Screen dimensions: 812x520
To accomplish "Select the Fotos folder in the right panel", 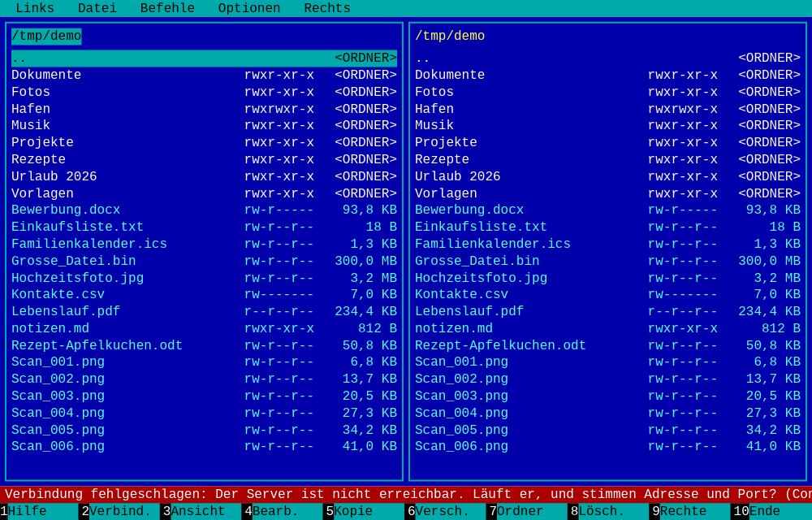I will (x=607, y=92).
